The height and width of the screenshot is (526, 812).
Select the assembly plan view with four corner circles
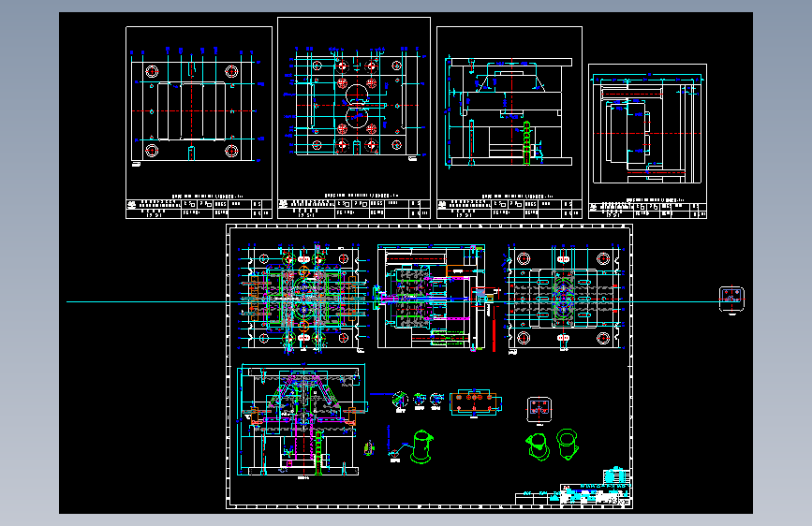[564, 299]
